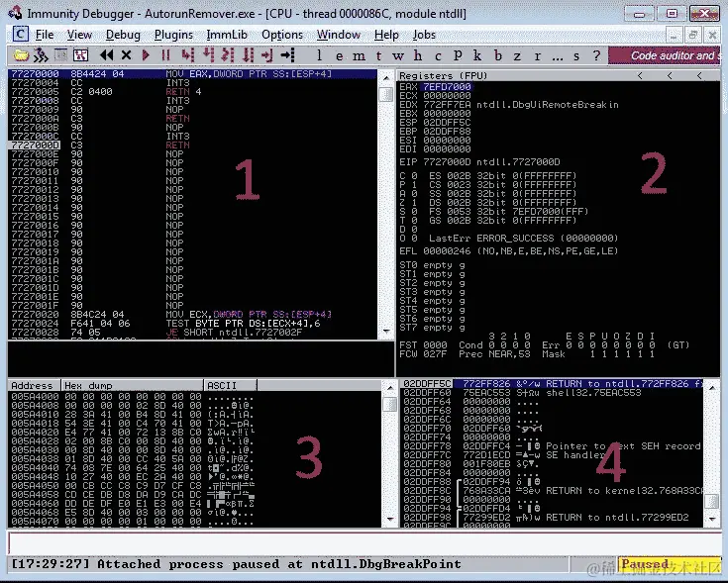Image resolution: width=728 pixels, height=583 pixels.
Task: Click EDX register ntdll.DbgUiRemoteBreakin
Action: click(x=509, y=105)
